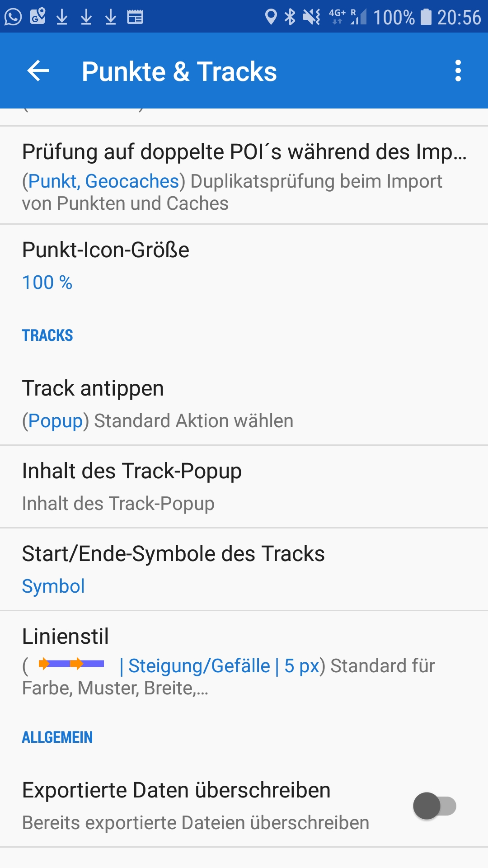
Task: Open Inhalt des Track-Popup setting
Action: [244, 486]
